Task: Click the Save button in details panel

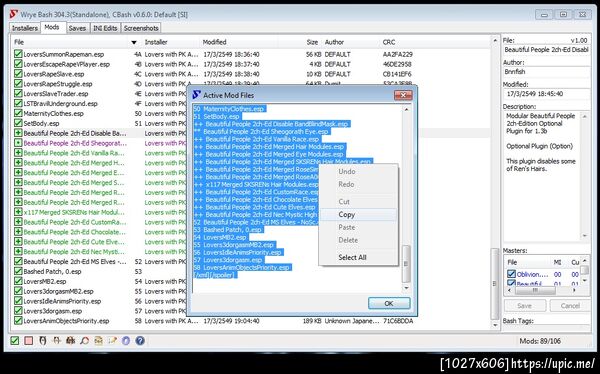Action: [x=525, y=305]
